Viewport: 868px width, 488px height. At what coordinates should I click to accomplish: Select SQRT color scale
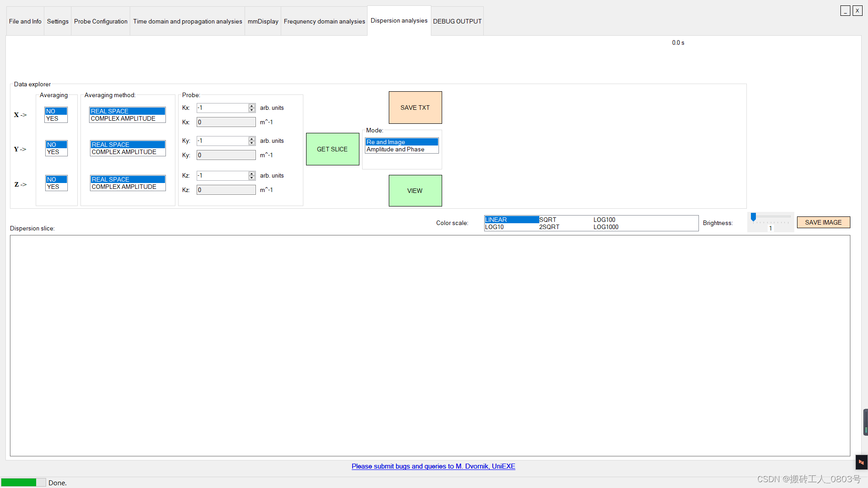pos(566,220)
